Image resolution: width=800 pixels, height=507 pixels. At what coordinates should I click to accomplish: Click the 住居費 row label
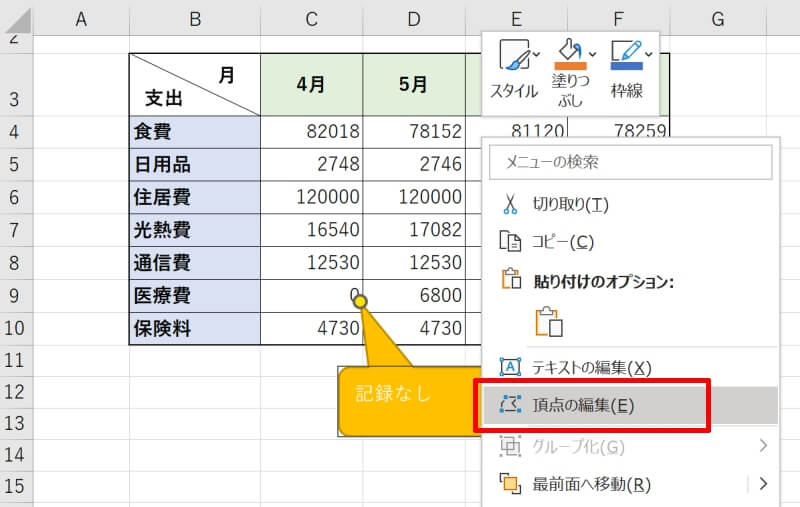(x=195, y=197)
